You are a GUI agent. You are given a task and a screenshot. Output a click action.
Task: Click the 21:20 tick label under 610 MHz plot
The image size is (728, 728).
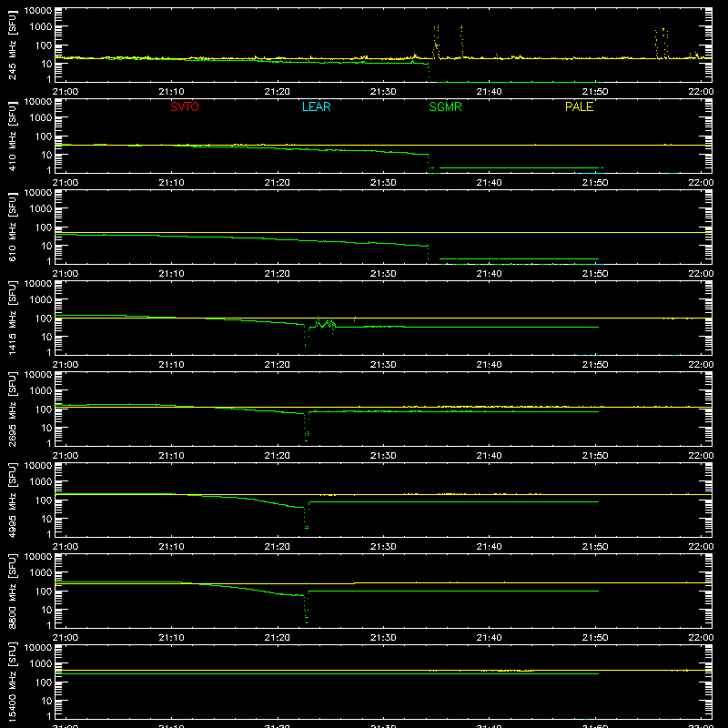pos(278,274)
